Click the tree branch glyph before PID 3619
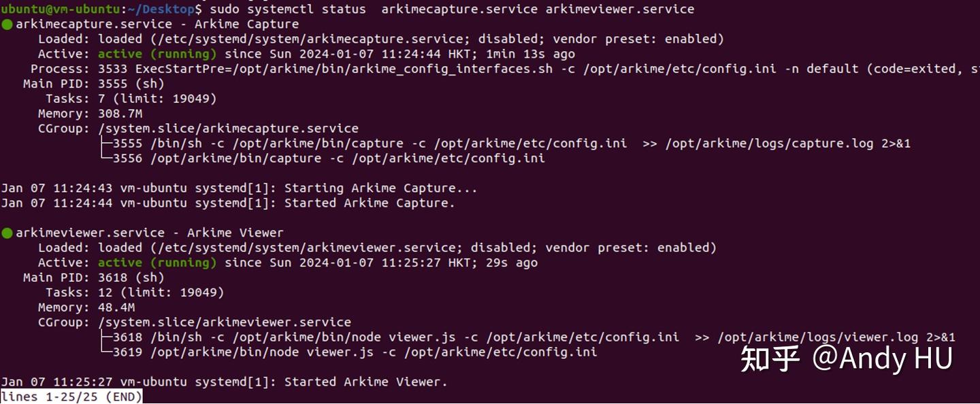The image size is (980, 404). click(105, 352)
